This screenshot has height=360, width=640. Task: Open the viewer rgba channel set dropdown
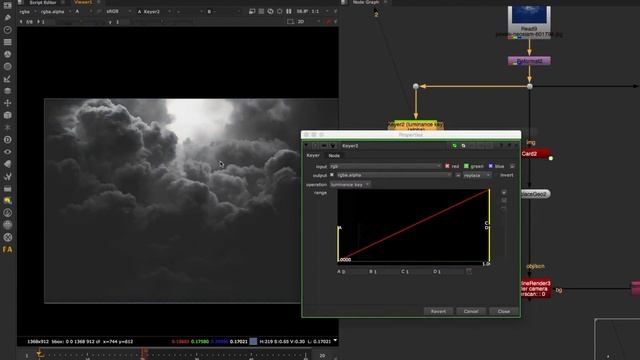pyautogui.click(x=27, y=11)
